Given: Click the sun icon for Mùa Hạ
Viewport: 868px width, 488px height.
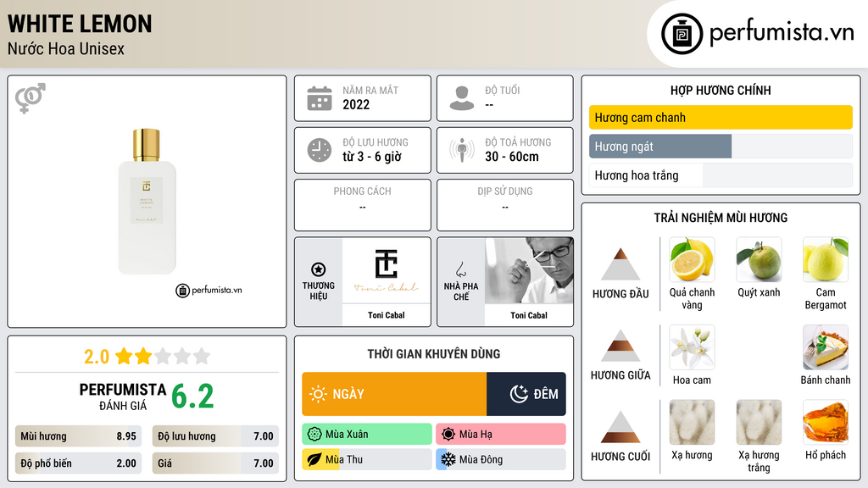Looking at the screenshot, I should coord(448,435).
